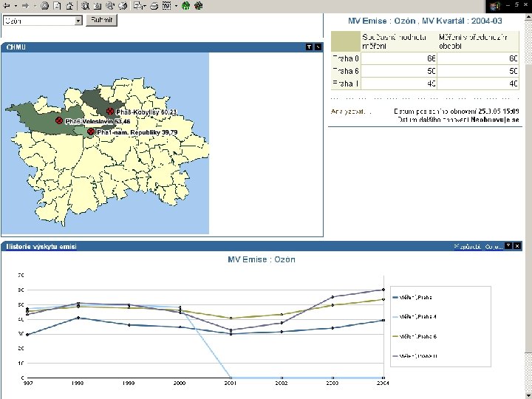The width and height of the screenshot is (532, 399).
Task: Click the 2003 x-axis label
Action: tap(332, 383)
